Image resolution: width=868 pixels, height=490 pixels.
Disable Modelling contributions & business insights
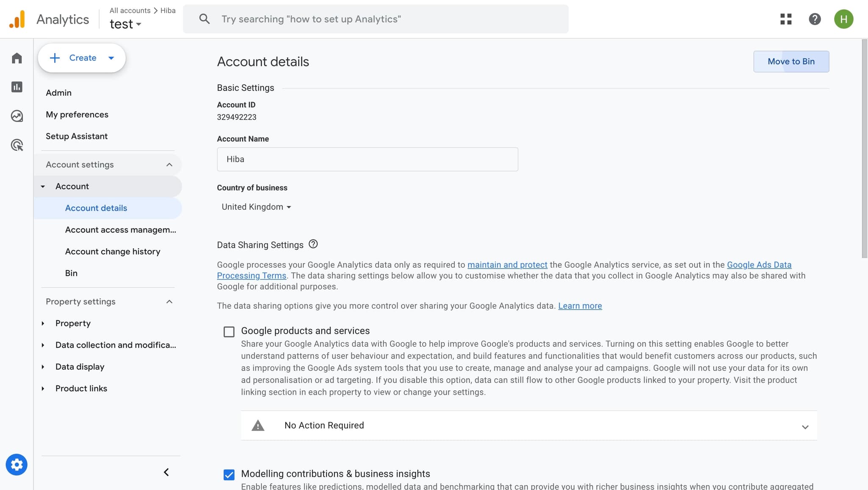click(228, 475)
